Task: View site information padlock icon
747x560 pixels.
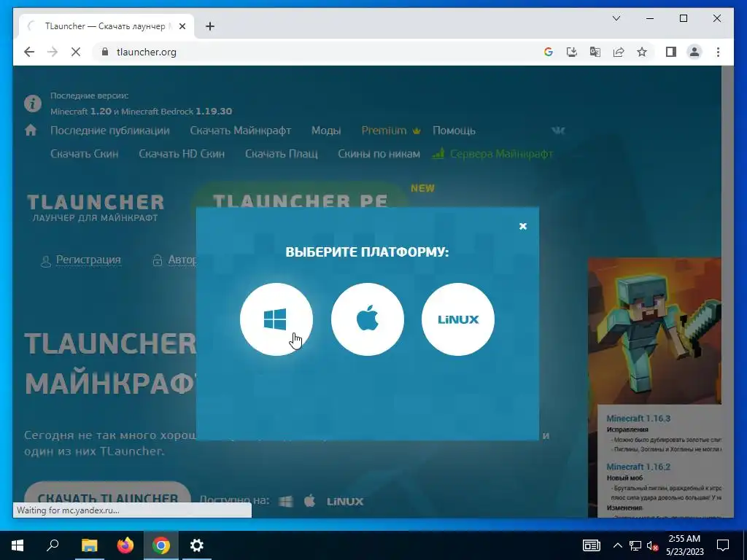Action: pyautogui.click(x=105, y=52)
